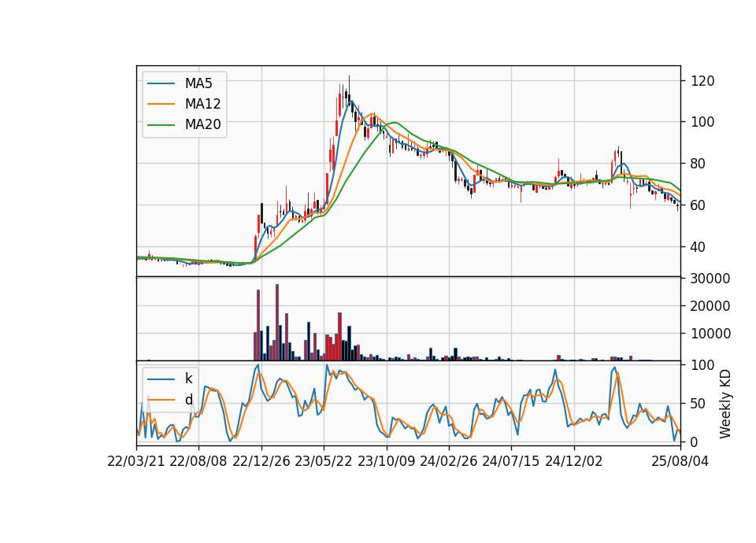This screenshot has width=756, height=543.
Task: Click the volume axis label 30000
Action: coord(710,279)
